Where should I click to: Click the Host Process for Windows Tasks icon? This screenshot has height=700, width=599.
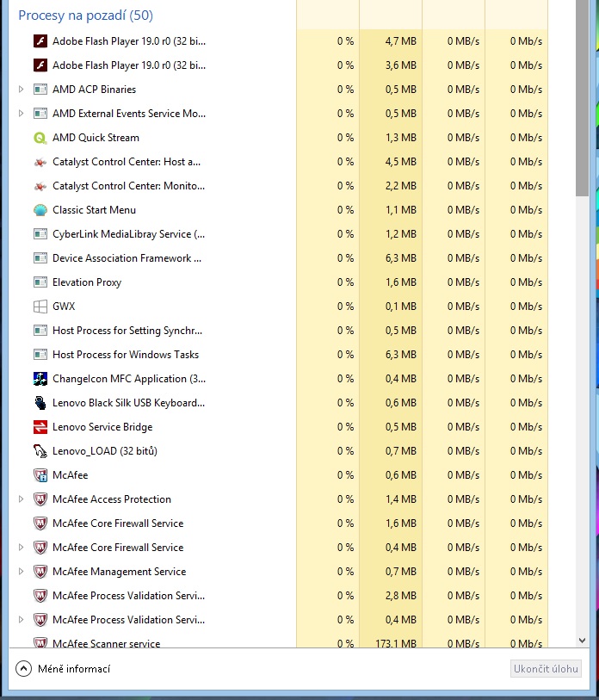[40, 355]
